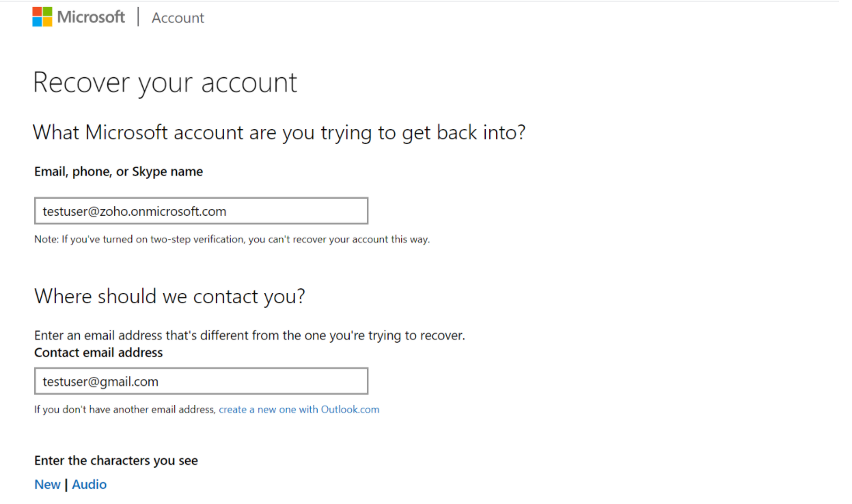Screen dimensions: 852x504
Task: Click the "Where should we contact you?" heading
Action: (169, 296)
